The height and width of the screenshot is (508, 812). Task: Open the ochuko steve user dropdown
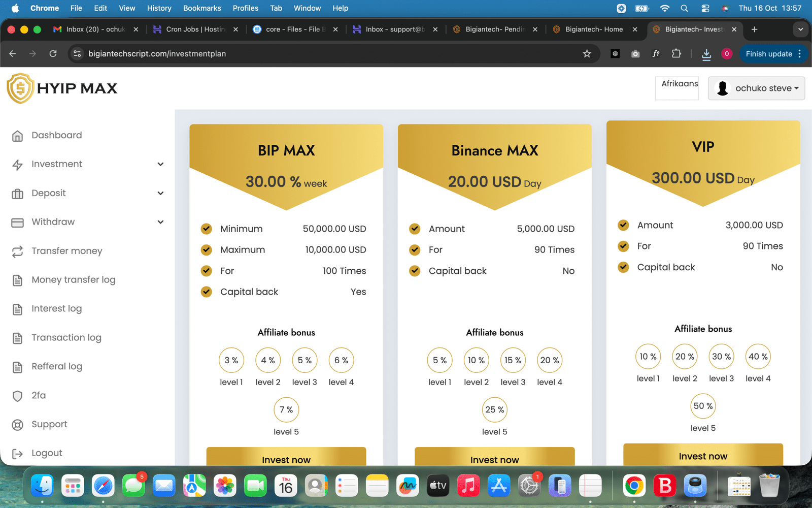(756, 88)
